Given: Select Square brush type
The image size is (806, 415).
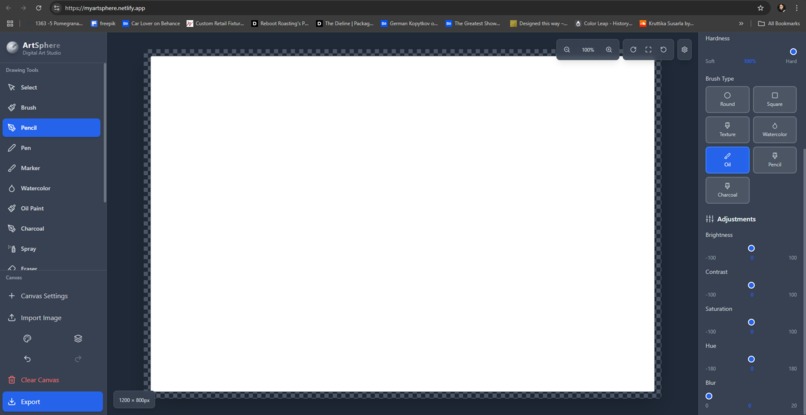Looking at the screenshot, I should pyautogui.click(x=775, y=99).
